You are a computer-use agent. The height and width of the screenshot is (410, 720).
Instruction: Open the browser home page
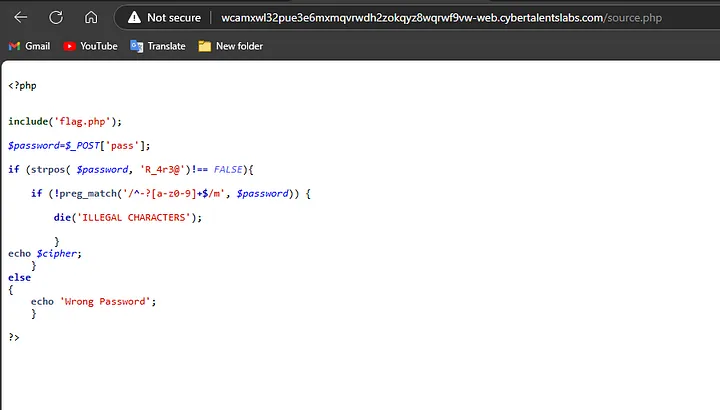click(x=91, y=17)
